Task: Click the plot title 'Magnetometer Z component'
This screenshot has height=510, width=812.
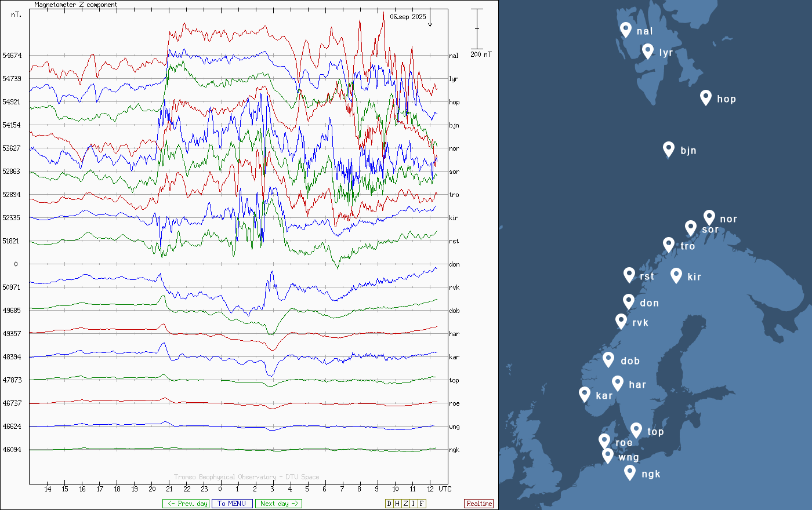Action: pyautogui.click(x=75, y=5)
